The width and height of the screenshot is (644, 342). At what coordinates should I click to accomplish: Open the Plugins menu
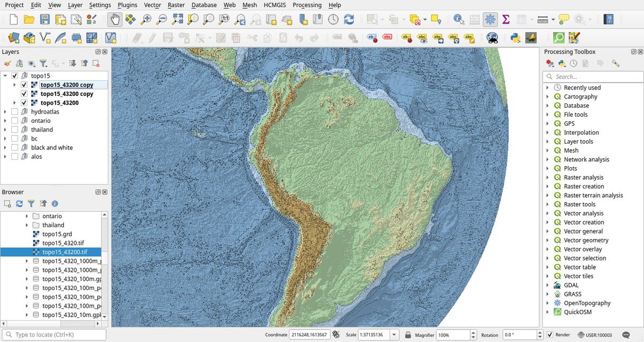click(x=128, y=5)
